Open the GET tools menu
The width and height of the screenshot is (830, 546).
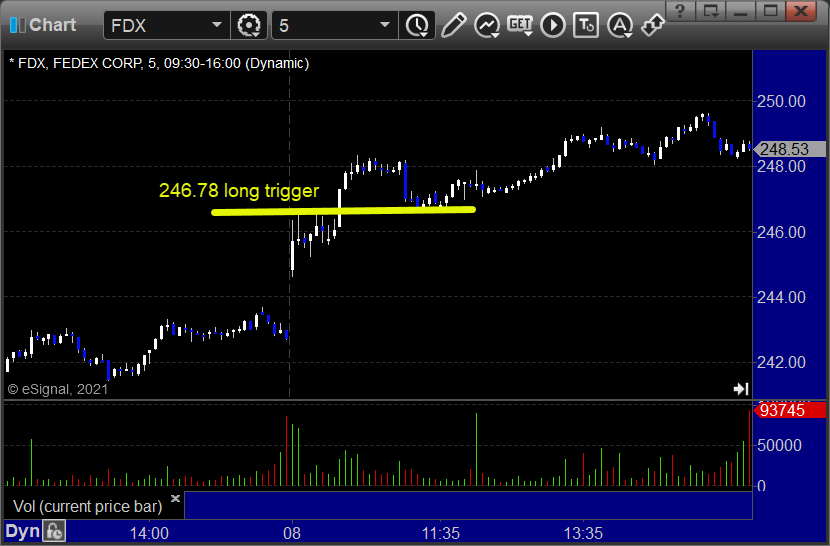pos(520,25)
